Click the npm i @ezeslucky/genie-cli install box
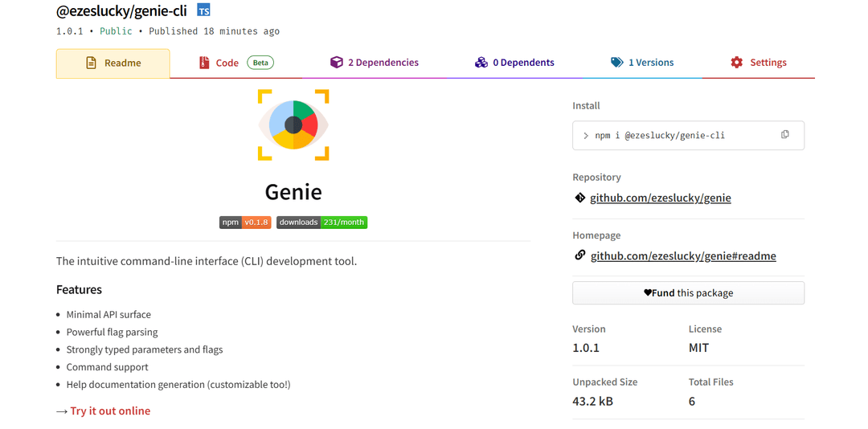This screenshot has height=429, width=868. pyautogui.click(x=688, y=135)
